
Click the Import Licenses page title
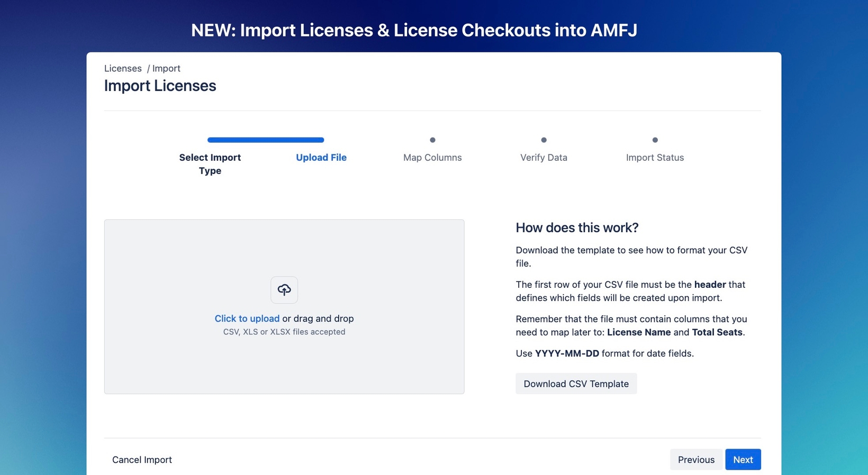pos(160,86)
